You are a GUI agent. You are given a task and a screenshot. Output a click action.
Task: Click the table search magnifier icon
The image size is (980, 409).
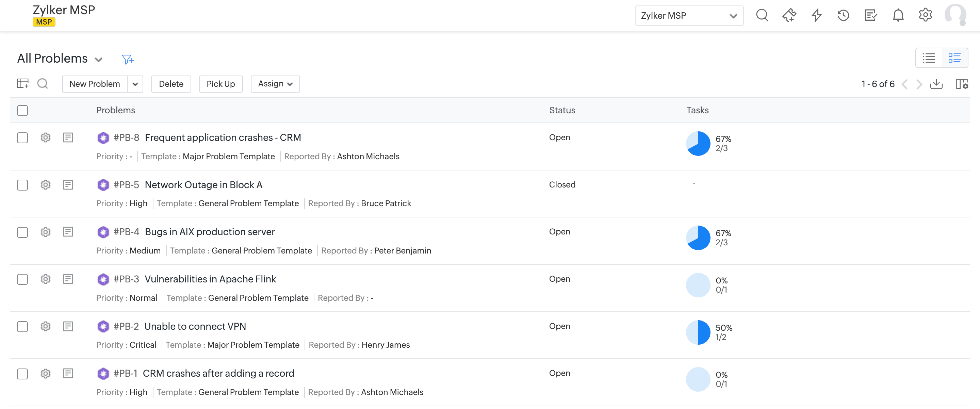click(43, 83)
